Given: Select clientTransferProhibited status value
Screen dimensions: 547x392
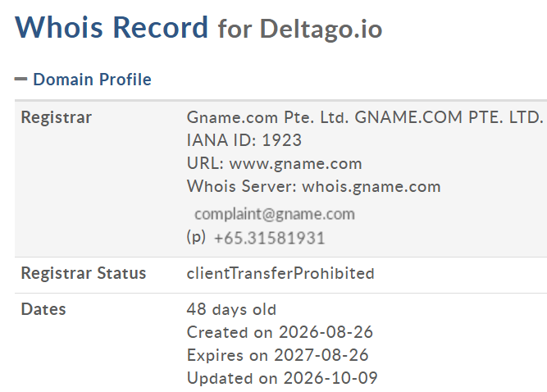Looking at the screenshot, I should pos(280,273).
